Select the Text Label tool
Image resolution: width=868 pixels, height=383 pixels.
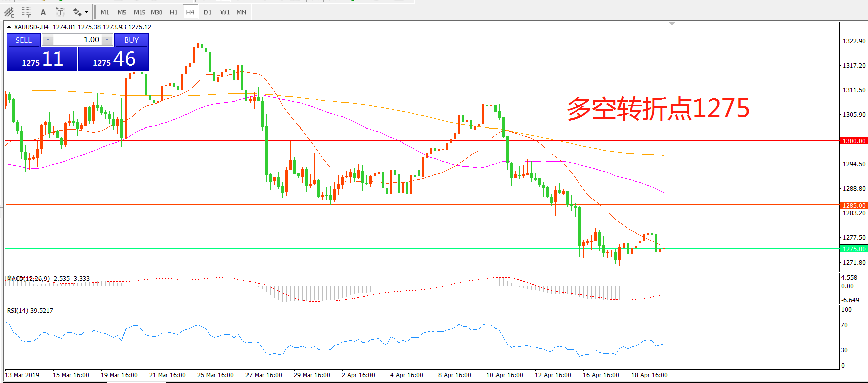point(60,12)
